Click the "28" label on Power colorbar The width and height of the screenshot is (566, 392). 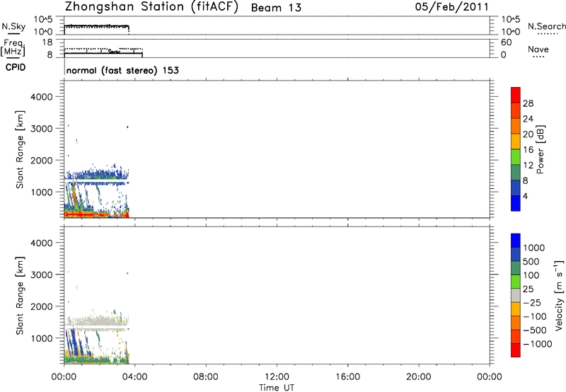[528, 103]
